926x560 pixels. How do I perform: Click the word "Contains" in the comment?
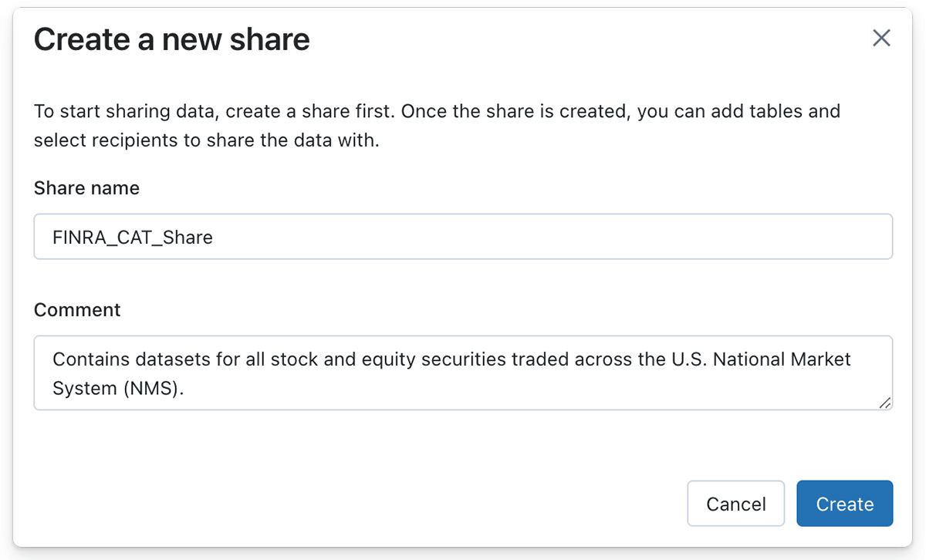point(90,359)
